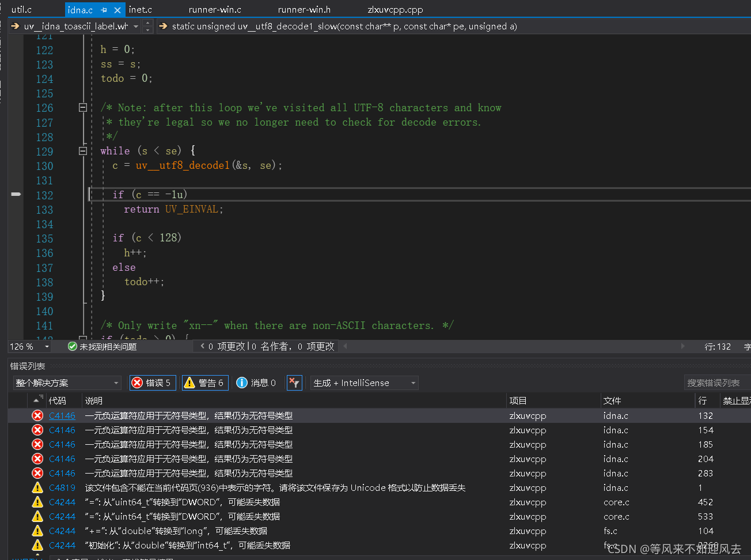Click the horizontal scrollbar left arrow
Image resolution: width=751 pixels, height=560 pixels.
tap(346, 346)
